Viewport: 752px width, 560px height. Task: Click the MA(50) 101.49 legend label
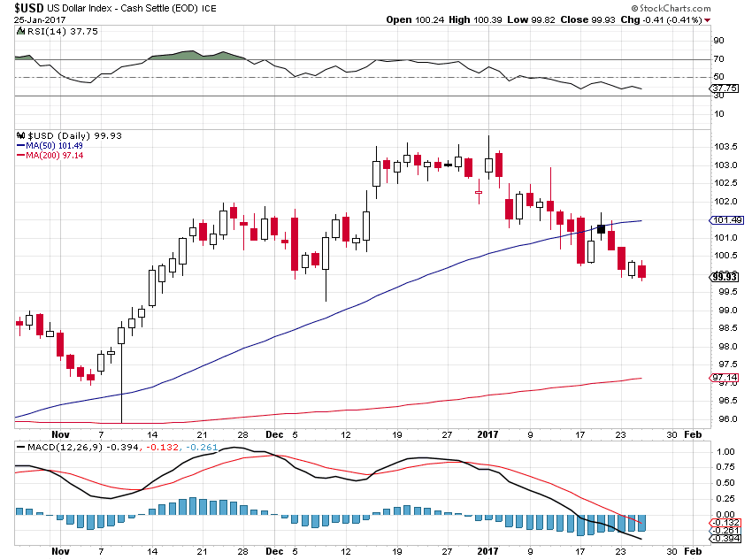54,146
